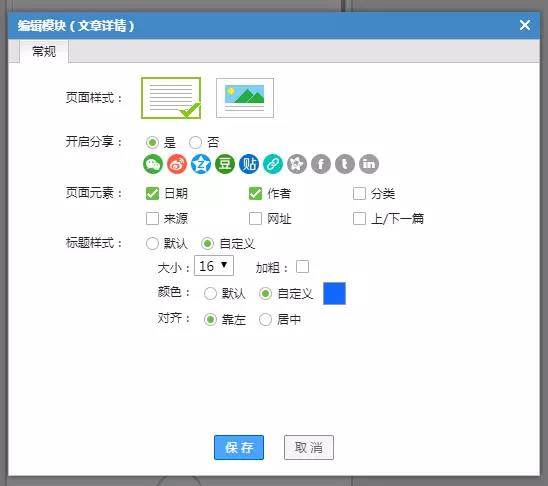Click the WeChat share icon
Viewport: 548px width, 486px height.
click(153, 164)
